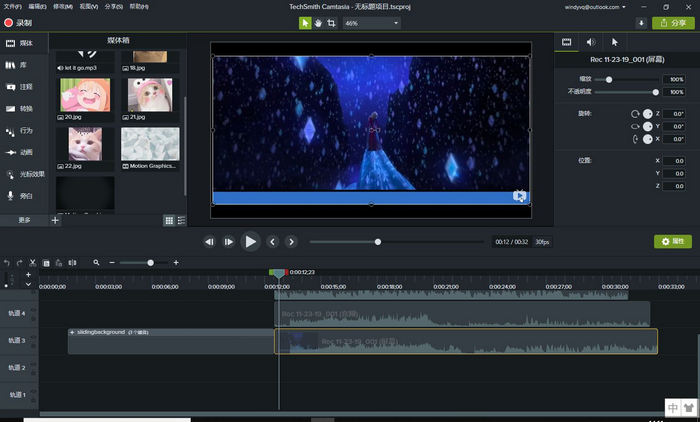Click the More button under the sidebar
The height and width of the screenshot is (422, 700).
coord(24,220)
